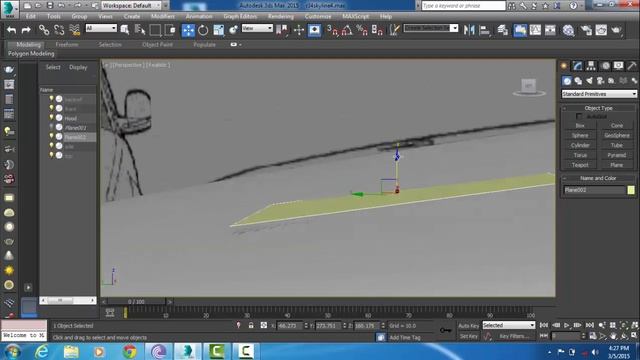Open the selection filter 'All' dropdown

pos(101,28)
